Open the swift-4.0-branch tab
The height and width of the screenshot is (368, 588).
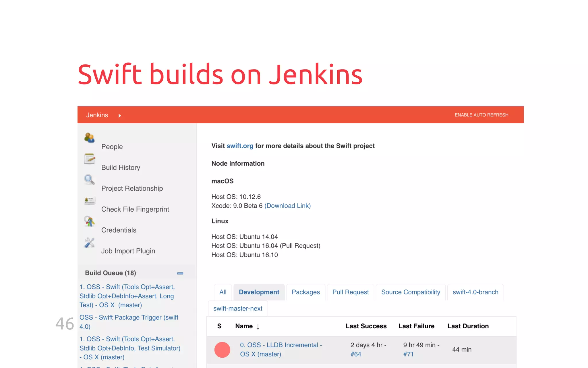475,292
